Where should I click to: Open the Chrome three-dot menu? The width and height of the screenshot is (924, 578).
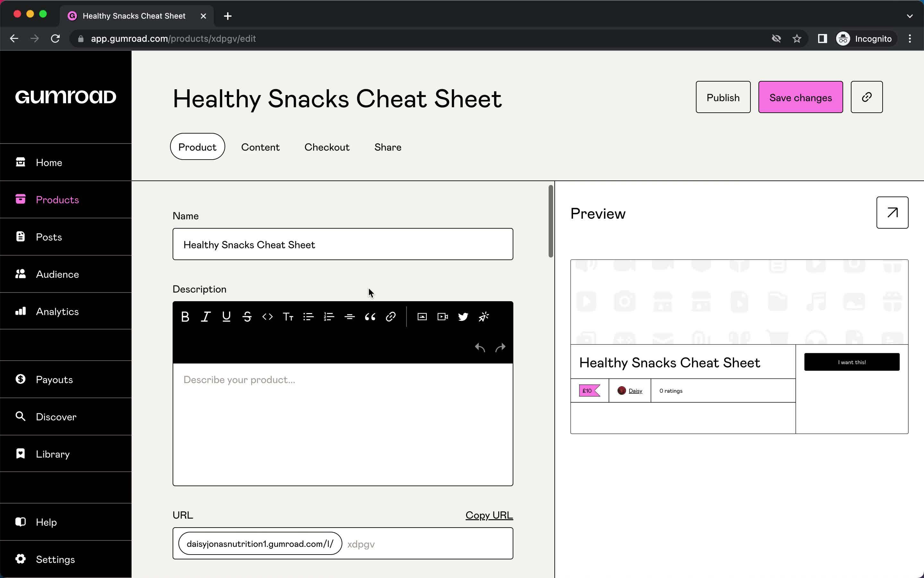tap(910, 39)
